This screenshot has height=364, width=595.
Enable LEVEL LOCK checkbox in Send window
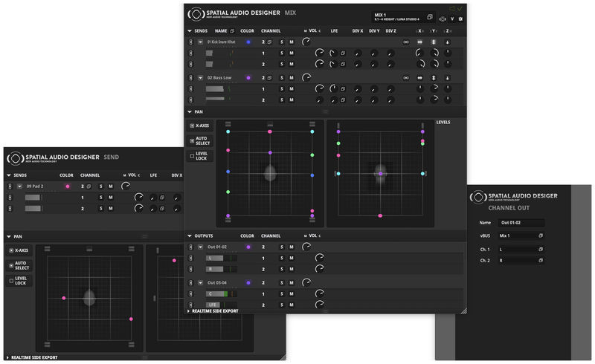pyautogui.click(x=11, y=281)
